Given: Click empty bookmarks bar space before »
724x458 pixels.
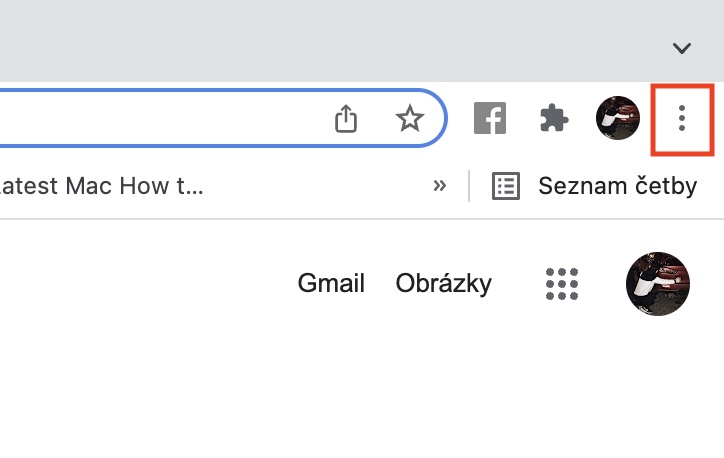Looking at the screenshot, I should [x=320, y=186].
